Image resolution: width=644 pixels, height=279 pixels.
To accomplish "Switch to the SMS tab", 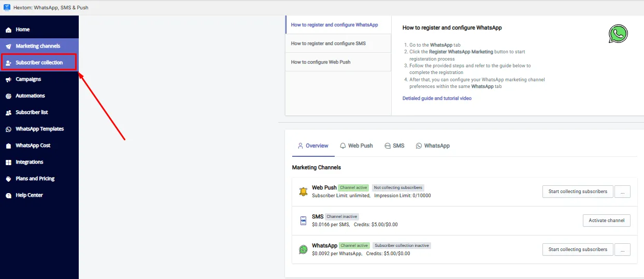I will 394,146.
